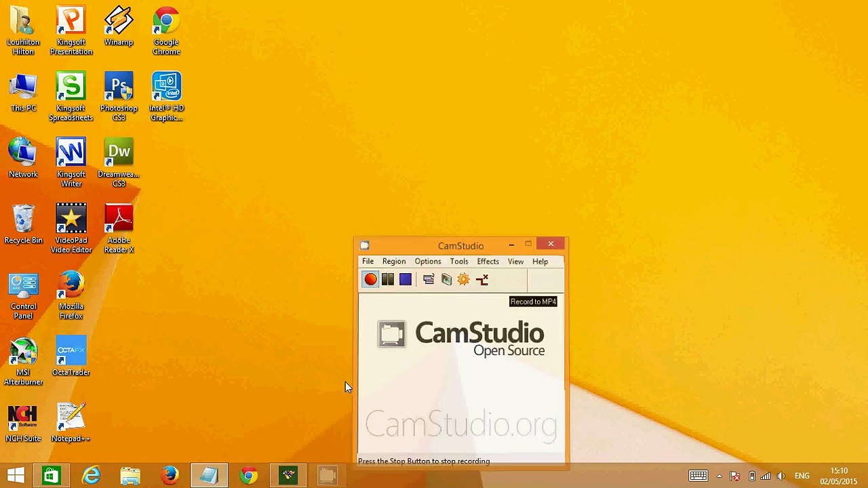Click the ENG language indicator
The width and height of the screenshot is (868, 488).
point(802,476)
